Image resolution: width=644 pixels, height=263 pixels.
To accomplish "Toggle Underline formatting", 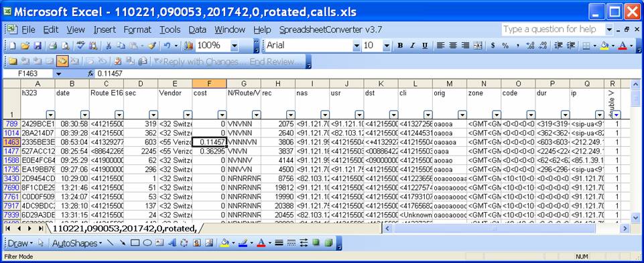I will pyautogui.click(x=425, y=46).
